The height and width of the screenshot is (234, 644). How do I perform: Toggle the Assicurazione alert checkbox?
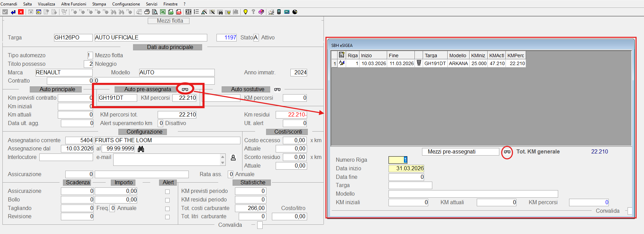pos(167,192)
